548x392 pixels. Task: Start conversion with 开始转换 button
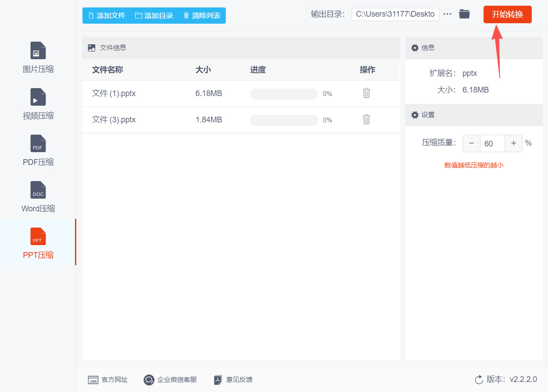(x=507, y=14)
